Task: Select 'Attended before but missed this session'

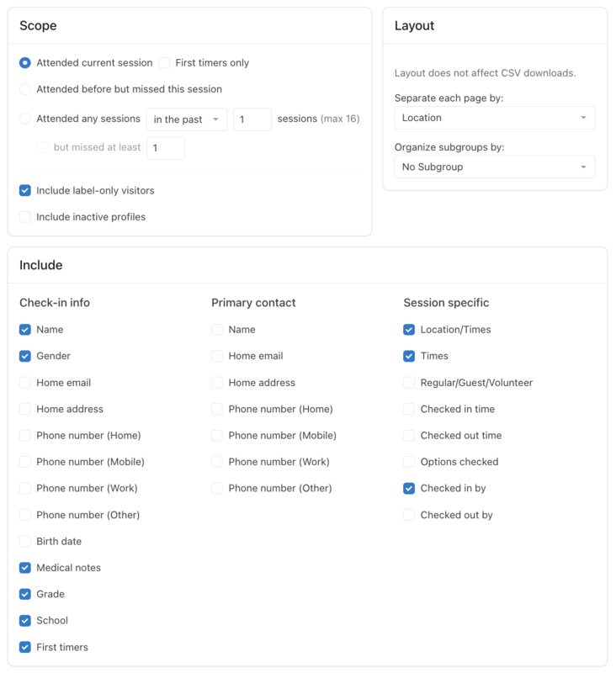Action: tap(25, 89)
